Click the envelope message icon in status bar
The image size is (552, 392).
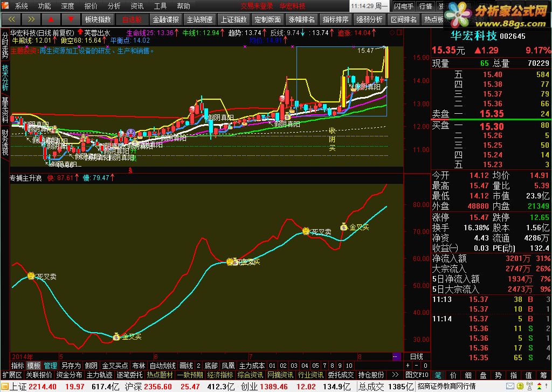click(x=510, y=387)
